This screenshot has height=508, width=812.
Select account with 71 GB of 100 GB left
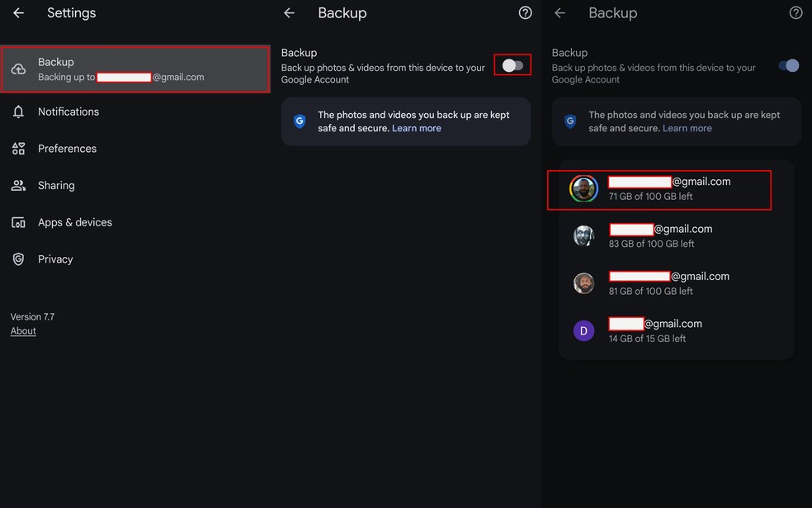[659, 189]
